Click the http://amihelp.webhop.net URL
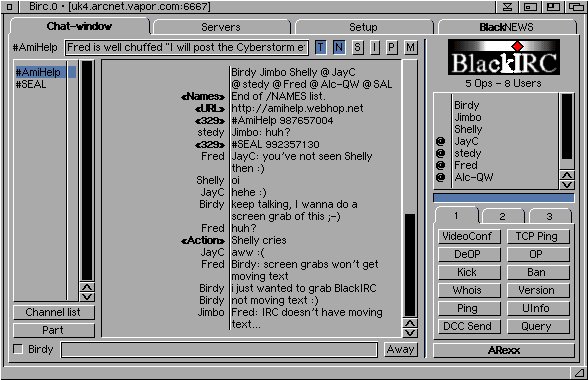Screen dimensions: 588x380 pos(297,108)
